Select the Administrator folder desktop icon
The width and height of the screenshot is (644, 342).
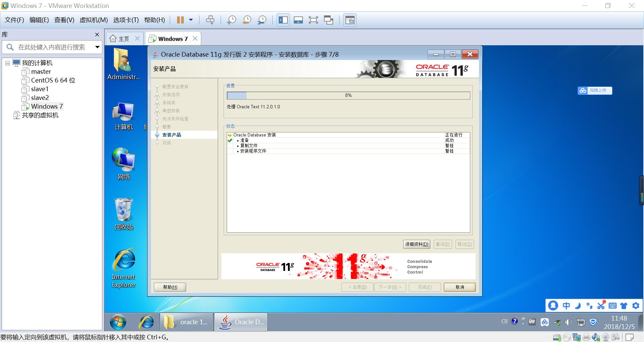124,64
